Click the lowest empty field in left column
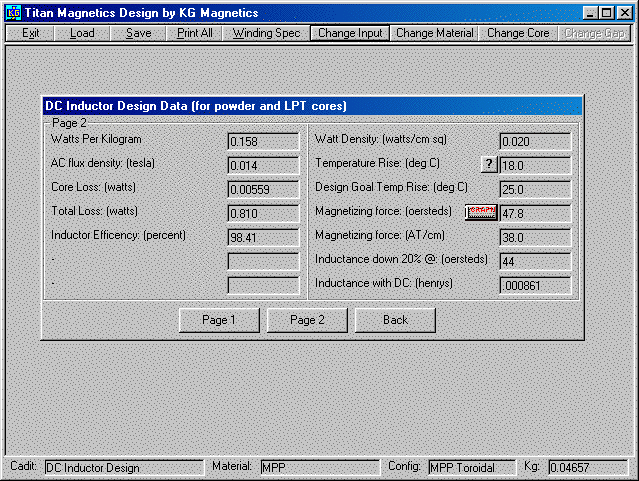The width and height of the screenshot is (639, 481). point(263,285)
